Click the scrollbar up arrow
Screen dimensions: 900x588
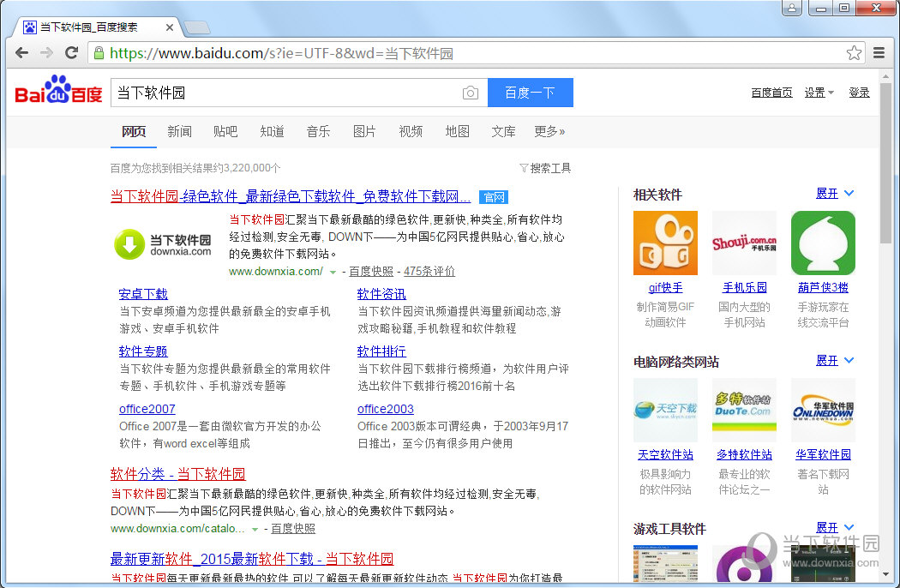885,76
